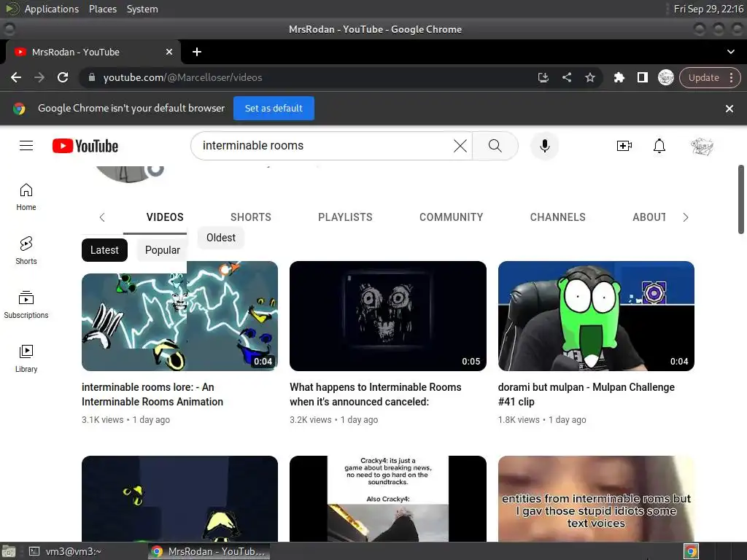
Task: Open the System menu
Action: pyautogui.click(x=142, y=9)
